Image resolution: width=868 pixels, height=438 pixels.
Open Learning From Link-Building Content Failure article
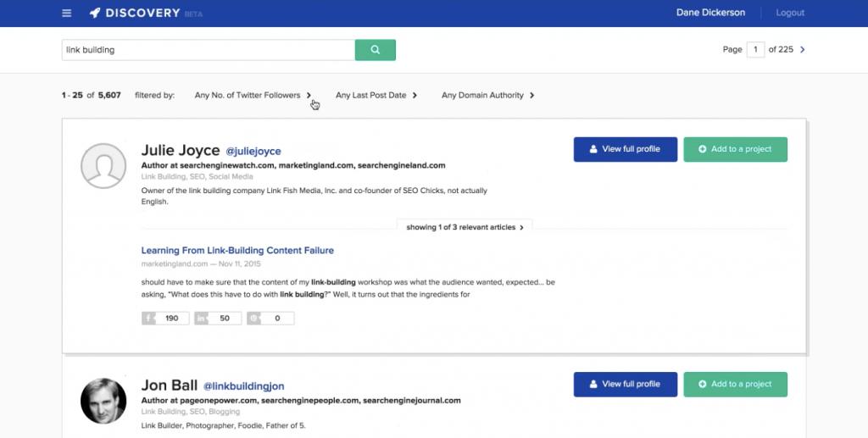click(237, 251)
